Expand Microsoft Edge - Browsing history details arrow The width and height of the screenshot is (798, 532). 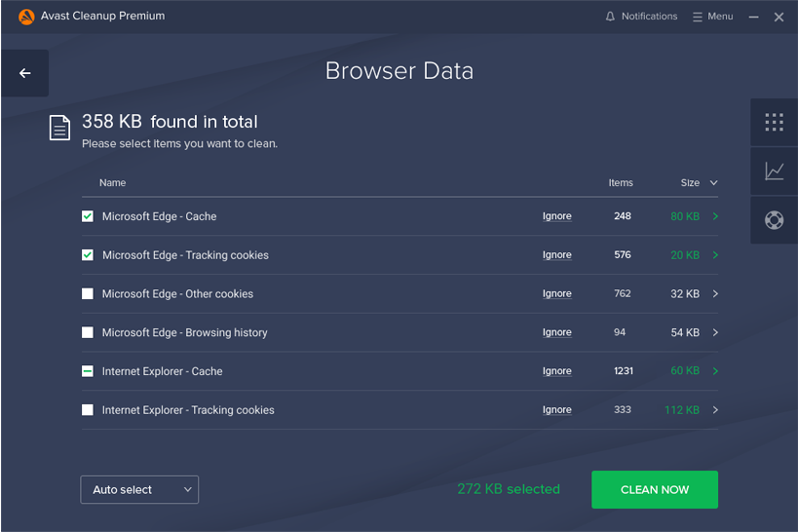pyautogui.click(x=715, y=332)
